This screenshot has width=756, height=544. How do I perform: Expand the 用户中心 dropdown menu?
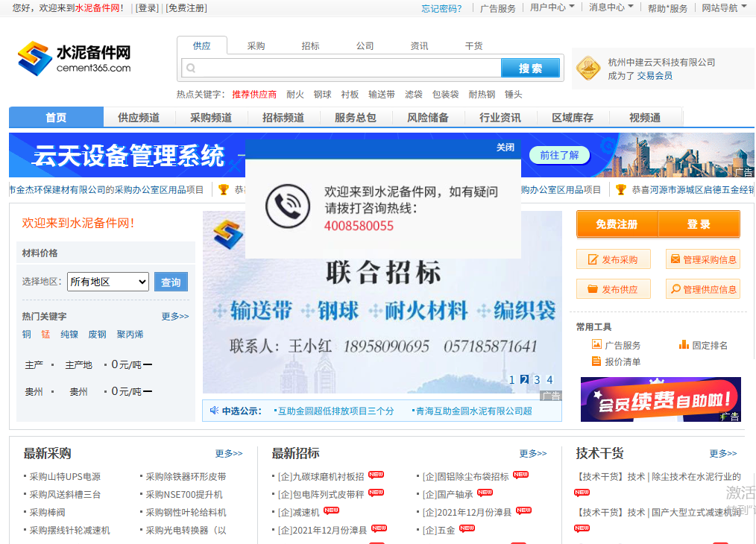(x=550, y=7)
